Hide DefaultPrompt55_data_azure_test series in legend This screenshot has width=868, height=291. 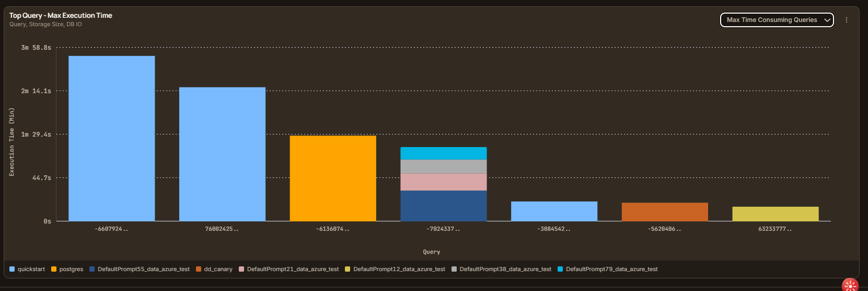point(140,269)
